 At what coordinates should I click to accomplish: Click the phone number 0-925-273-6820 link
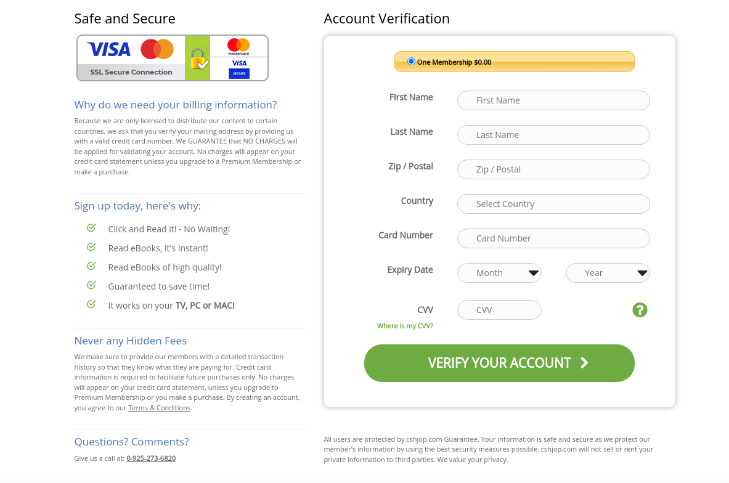pos(151,458)
